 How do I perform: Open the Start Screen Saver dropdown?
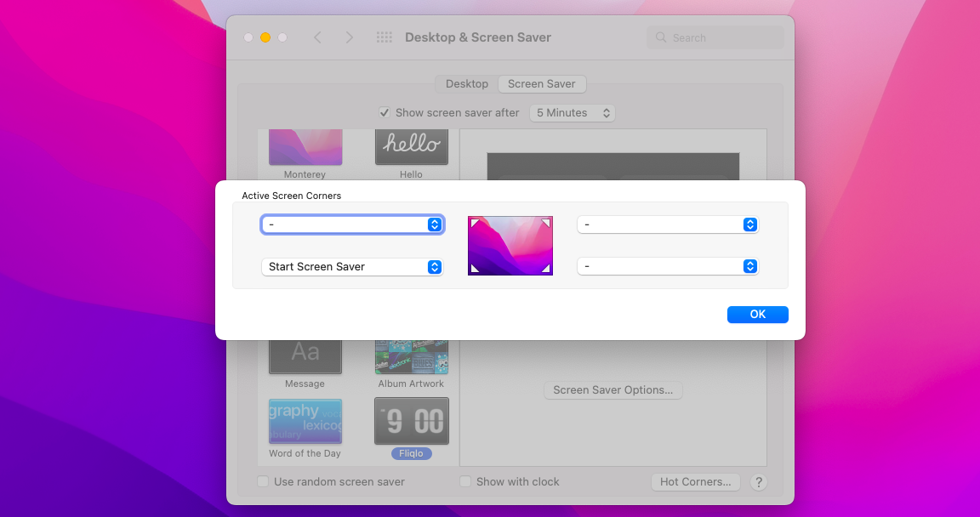coord(352,266)
